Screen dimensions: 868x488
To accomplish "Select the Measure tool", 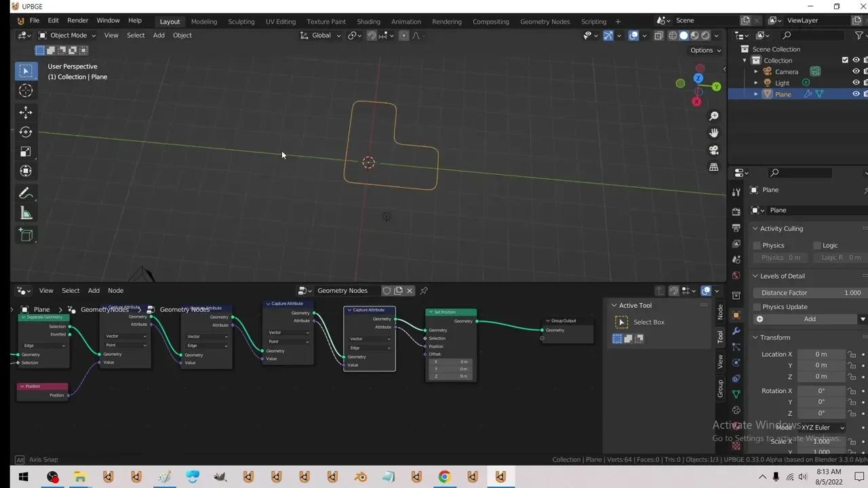I will pyautogui.click(x=26, y=213).
